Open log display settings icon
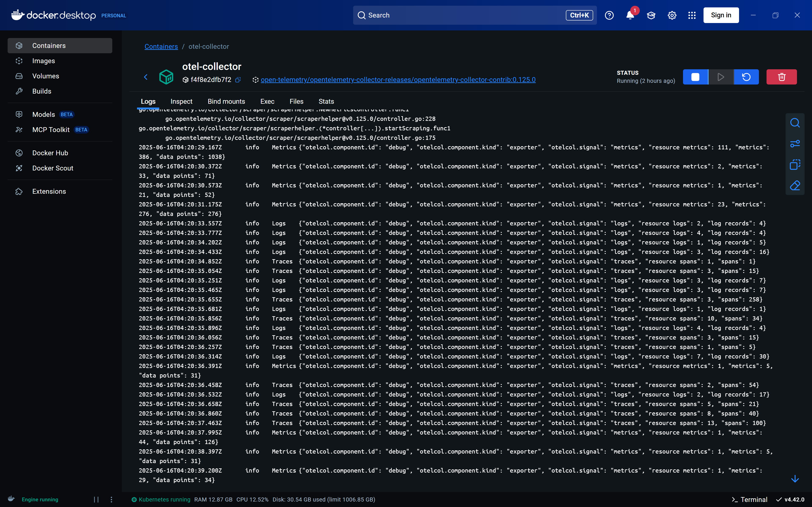 pos(795,144)
